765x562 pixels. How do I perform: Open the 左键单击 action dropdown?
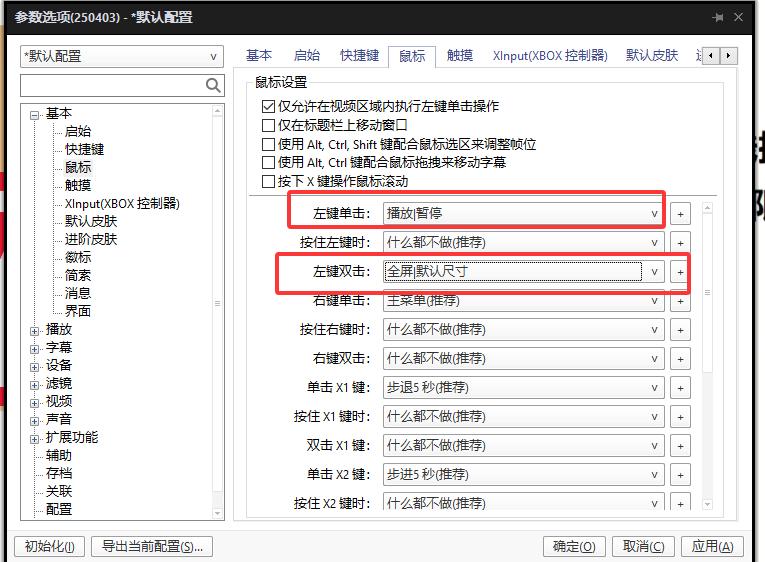(x=523, y=214)
